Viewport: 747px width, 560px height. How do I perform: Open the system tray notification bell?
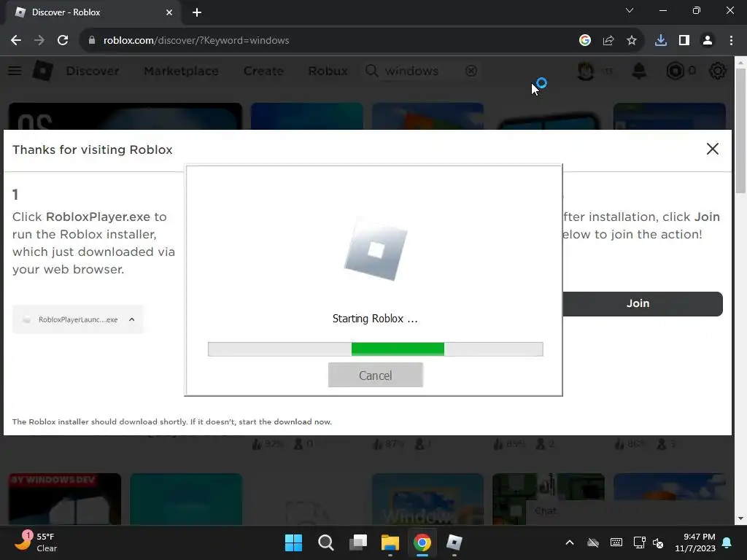point(727,542)
